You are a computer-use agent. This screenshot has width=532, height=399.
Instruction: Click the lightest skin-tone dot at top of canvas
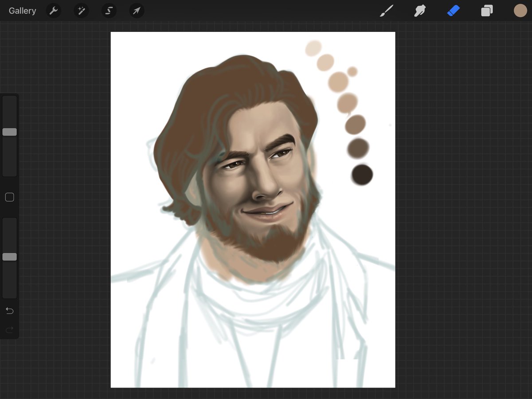click(313, 48)
